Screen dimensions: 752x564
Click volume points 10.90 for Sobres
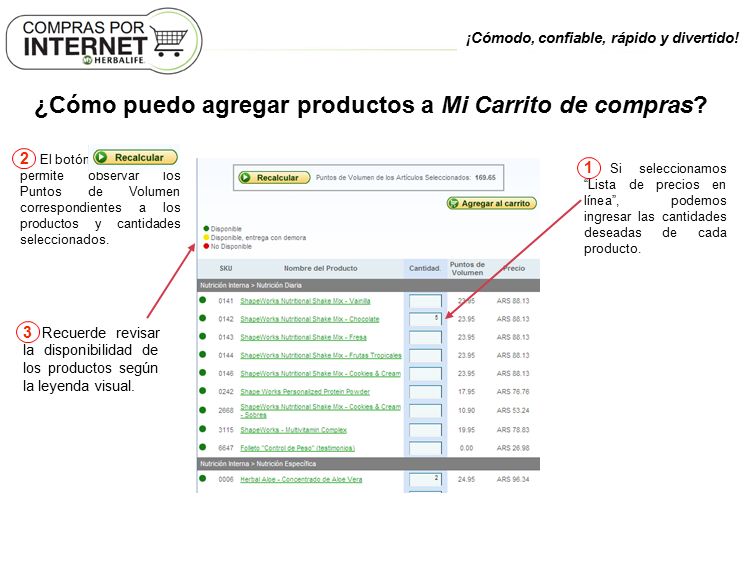[466, 411]
